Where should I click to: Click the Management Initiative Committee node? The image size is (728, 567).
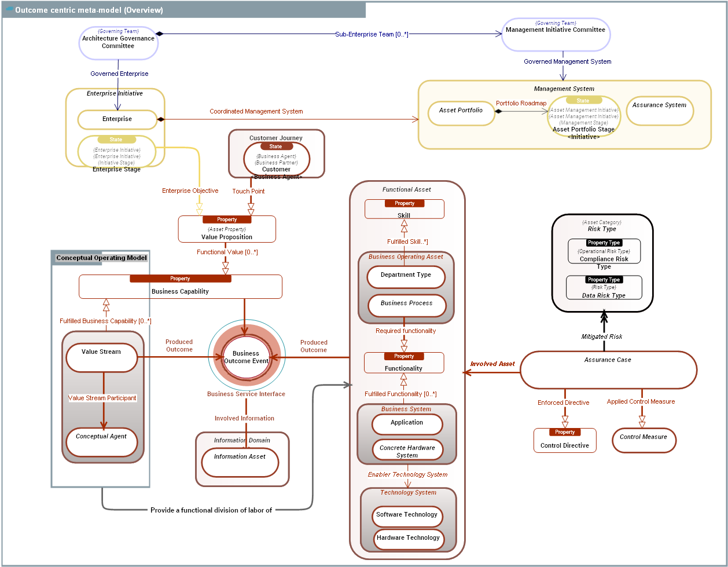pyautogui.click(x=556, y=34)
